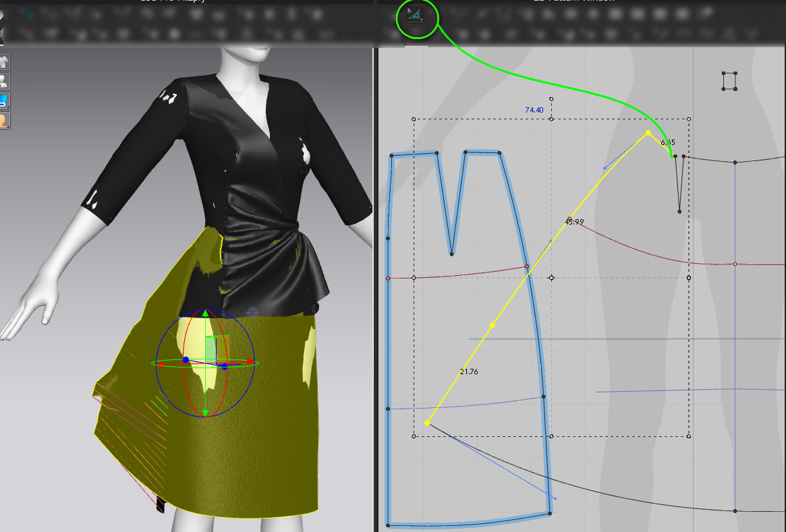This screenshot has width=786, height=532.
Task: Select the dart tip point on the highlighted skirt pattern
Action: point(451,254)
